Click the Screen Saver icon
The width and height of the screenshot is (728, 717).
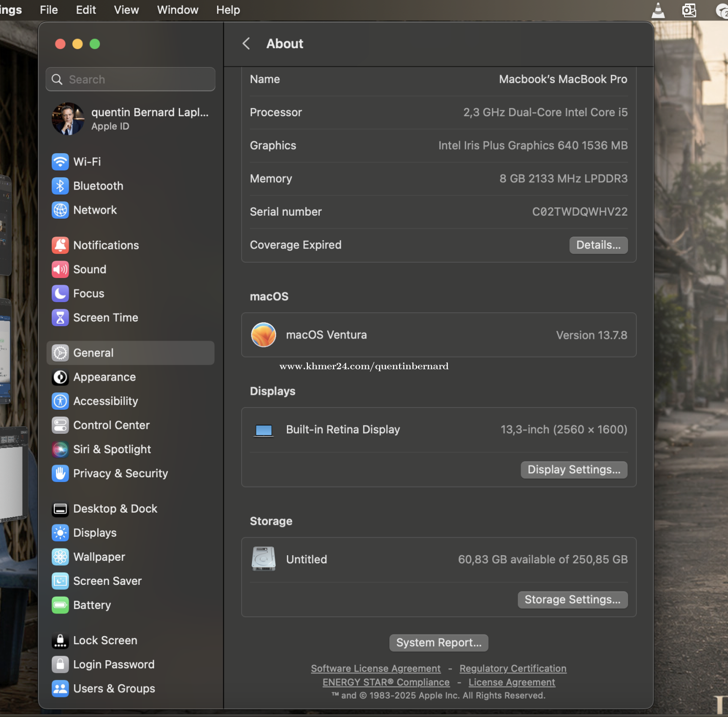pyautogui.click(x=60, y=581)
